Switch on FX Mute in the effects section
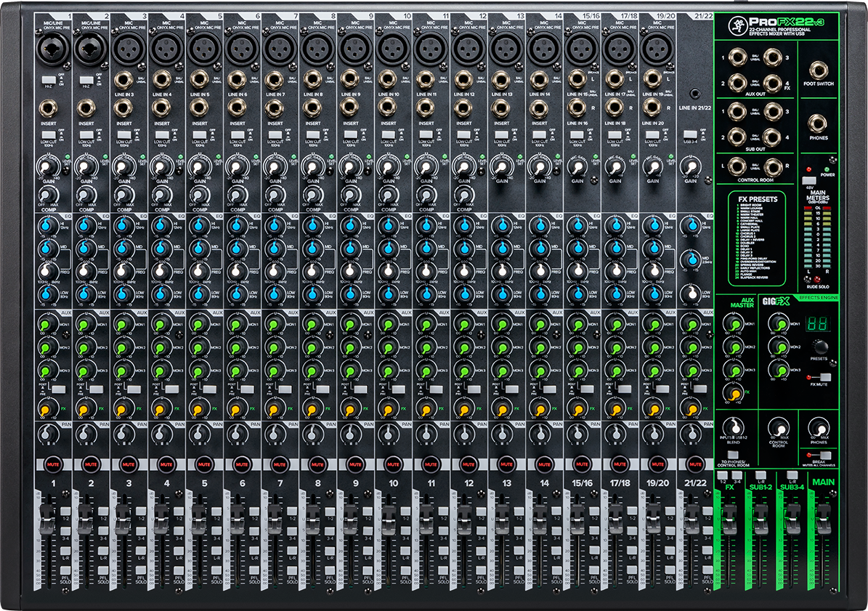The image size is (868, 611). pyautogui.click(x=824, y=377)
